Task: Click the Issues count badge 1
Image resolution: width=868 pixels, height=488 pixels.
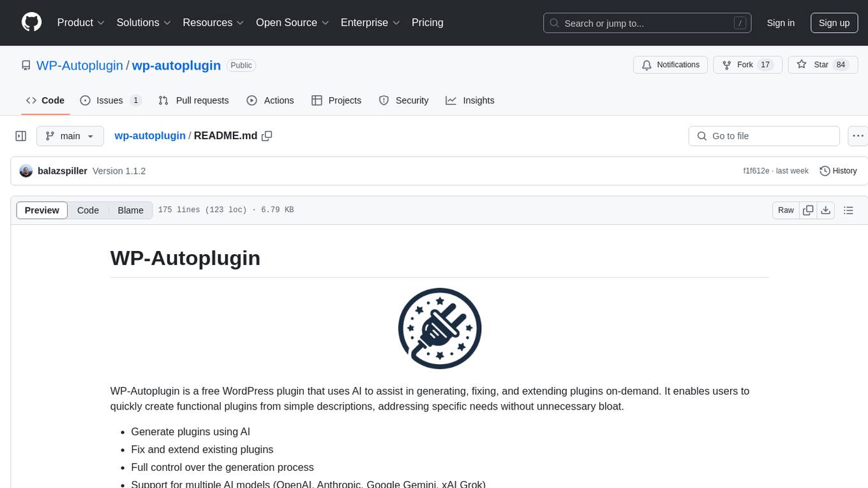Action: click(x=135, y=100)
